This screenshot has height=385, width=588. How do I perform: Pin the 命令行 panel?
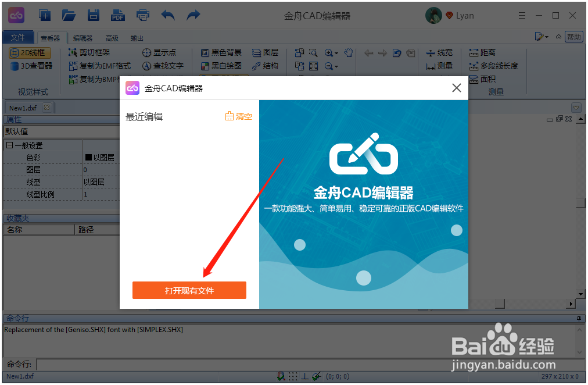(x=579, y=319)
